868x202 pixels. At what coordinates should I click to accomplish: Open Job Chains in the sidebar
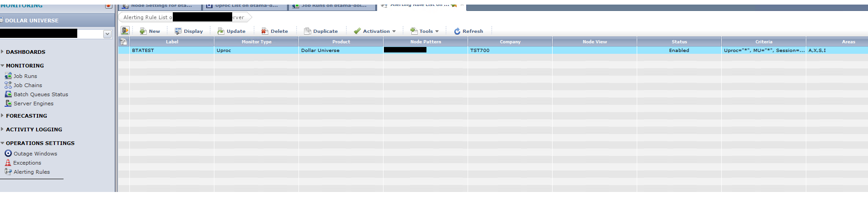(23, 85)
